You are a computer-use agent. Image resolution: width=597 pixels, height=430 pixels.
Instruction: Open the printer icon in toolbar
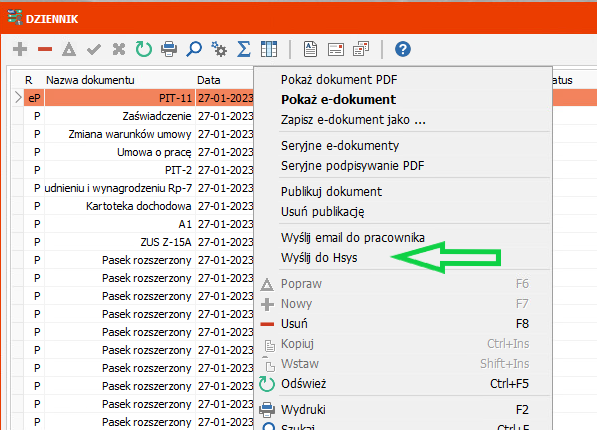click(x=169, y=49)
